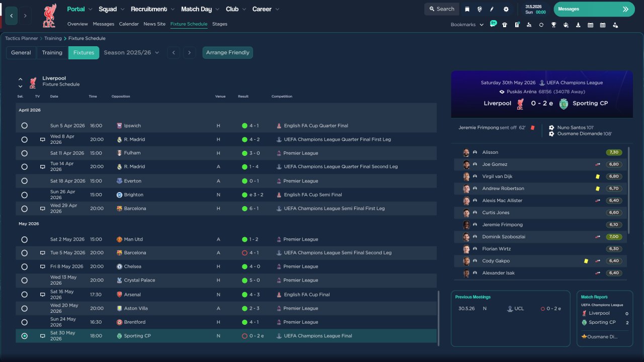Open the settings gear icon
The image size is (644, 362).
[506, 9]
